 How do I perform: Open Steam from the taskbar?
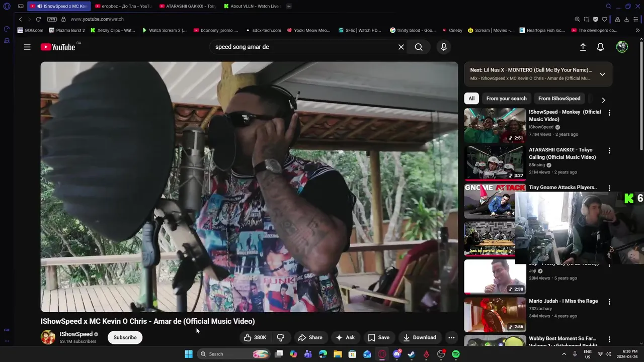pyautogui.click(x=411, y=354)
